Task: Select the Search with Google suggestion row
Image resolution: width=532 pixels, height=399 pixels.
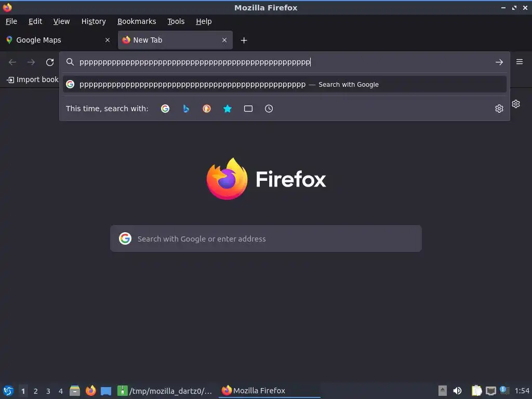Action: [285, 84]
